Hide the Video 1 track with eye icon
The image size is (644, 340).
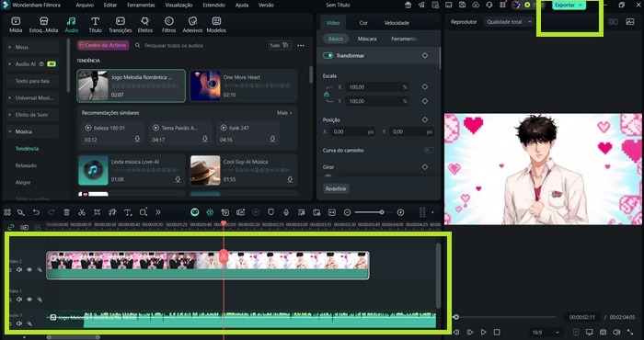pos(29,300)
